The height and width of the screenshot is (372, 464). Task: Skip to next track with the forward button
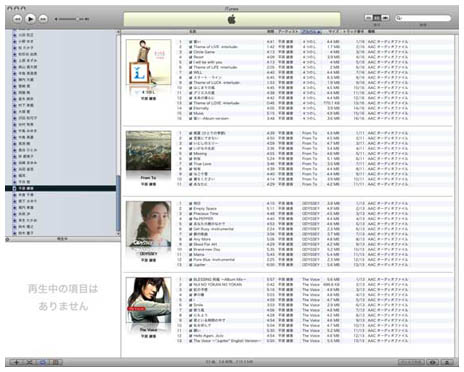(43, 19)
